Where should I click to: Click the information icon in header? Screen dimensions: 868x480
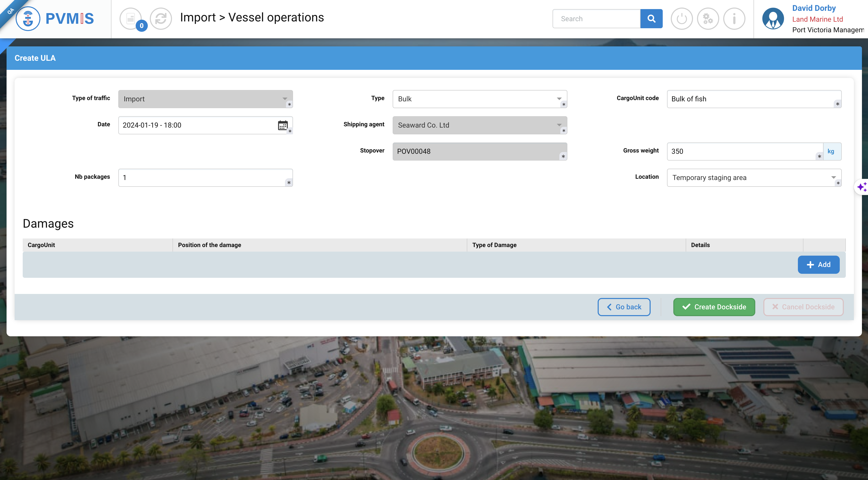(734, 18)
